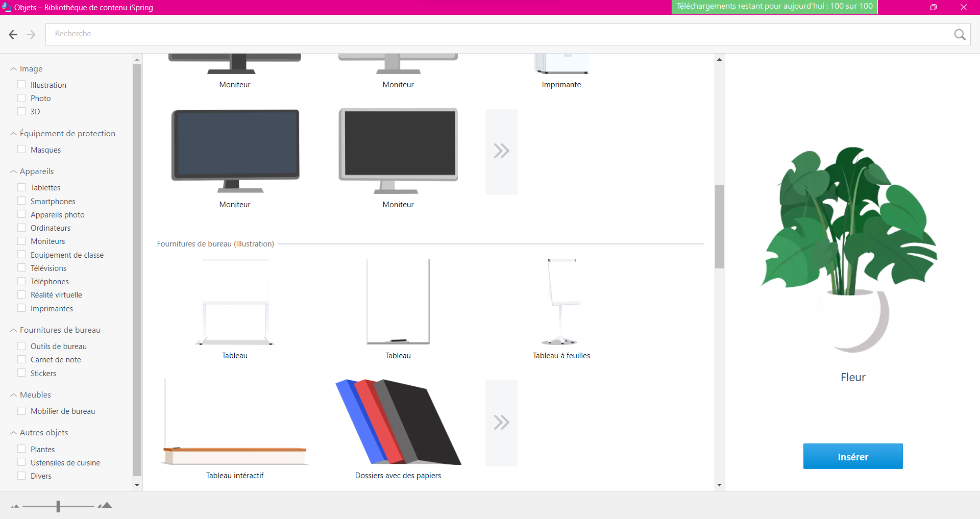980x519 pixels.
Task: Collapse the Autres objets group
Action: [14, 433]
